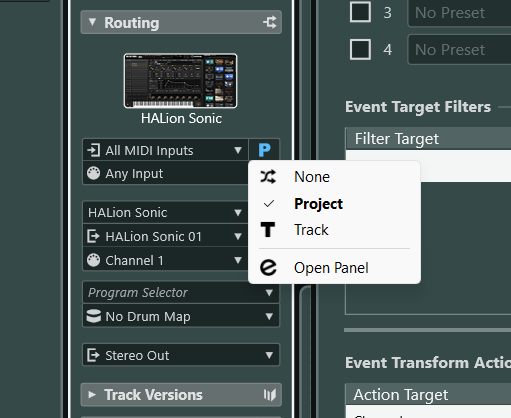The height and width of the screenshot is (418, 511).
Task: Click the crossed-arrows icon beside None
Action: point(268,177)
